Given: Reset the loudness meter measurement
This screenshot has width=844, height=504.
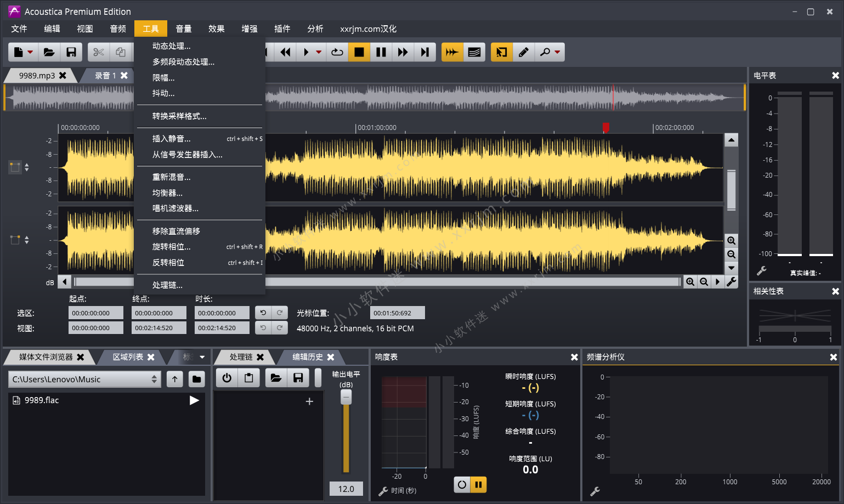Looking at the screenshot, I should [462, 485].
